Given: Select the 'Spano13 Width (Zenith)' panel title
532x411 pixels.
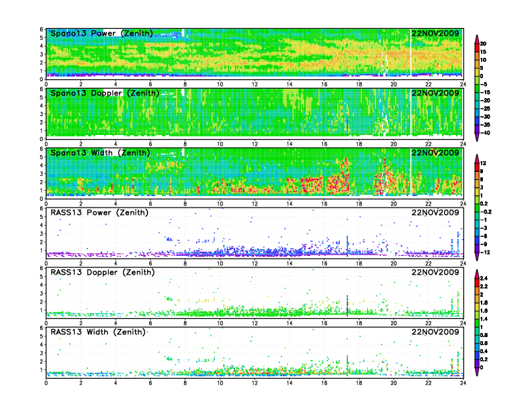Looking at the screenshot, I should point(100,152).
